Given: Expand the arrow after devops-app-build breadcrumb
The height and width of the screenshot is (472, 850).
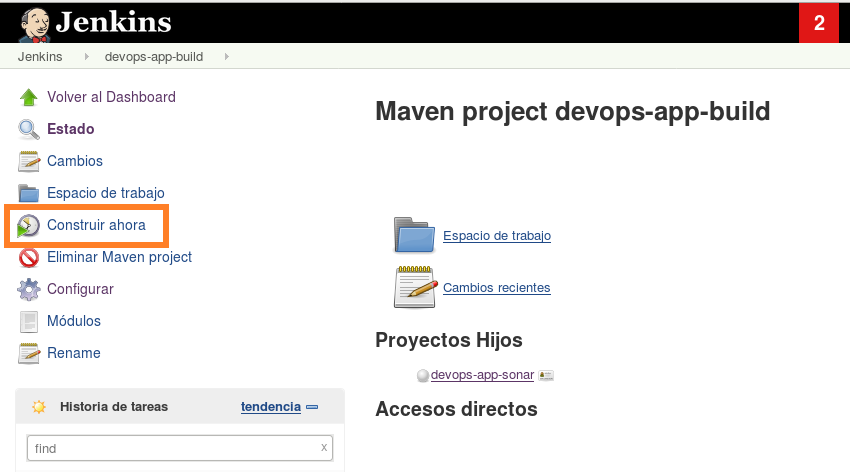Looking at the screenshot, I should click(227, 57).
